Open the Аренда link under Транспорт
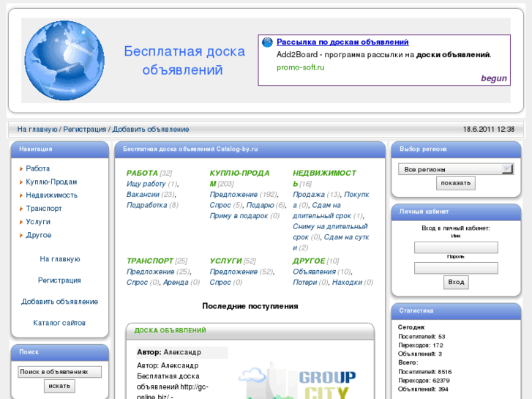Screen dimensions: 532x399 (x=176, y=283)
